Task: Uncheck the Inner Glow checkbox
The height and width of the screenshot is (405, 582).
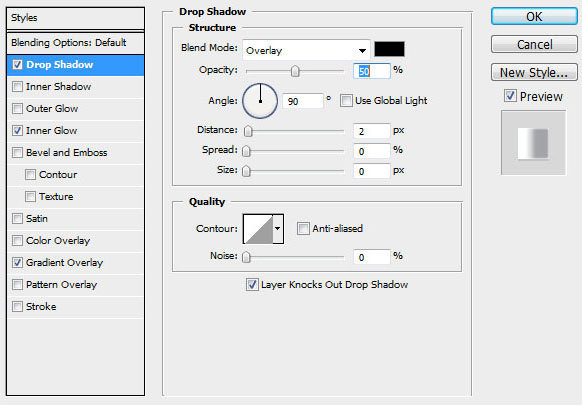Action: 17,130
